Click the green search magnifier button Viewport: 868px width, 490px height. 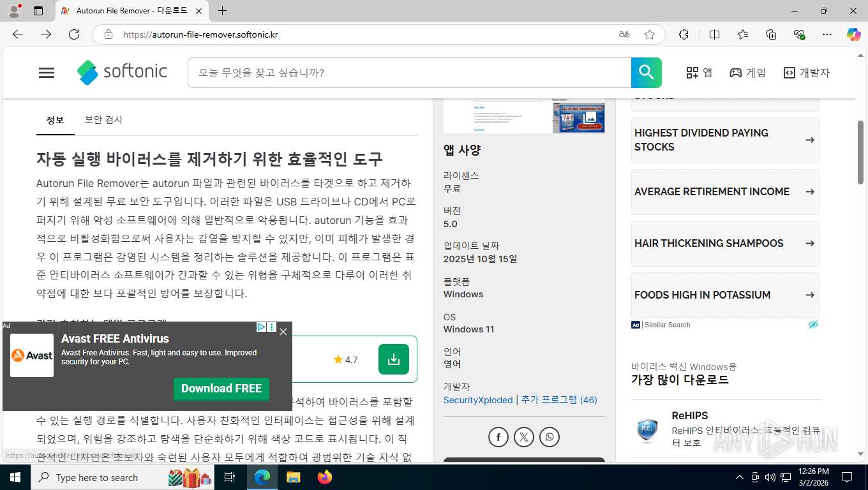[x=647, y=73]
